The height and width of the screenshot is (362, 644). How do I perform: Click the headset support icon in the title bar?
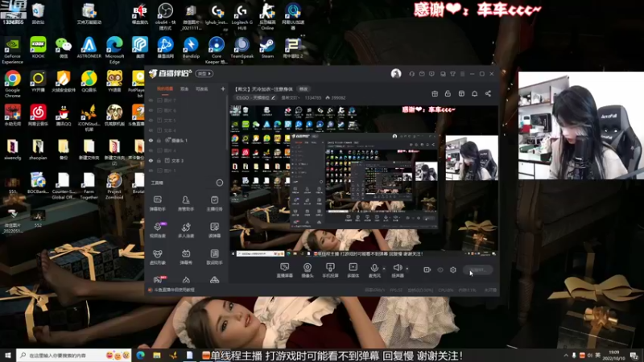click(x=412, y=74)
